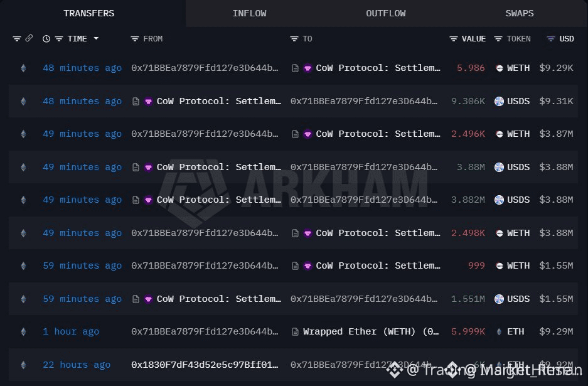The image size is (588, 386).
Task: Click USDS token icon in 1.551M row
Action: [x=499, y=299]
